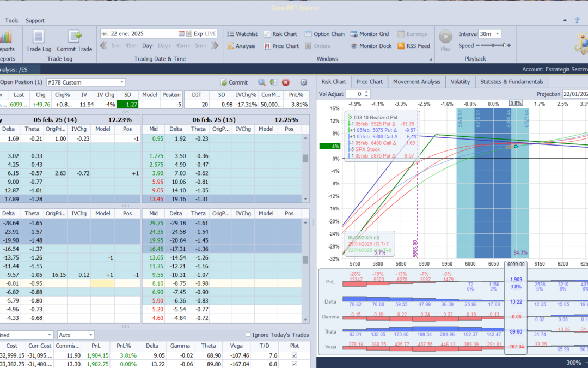
Task: Open Price Chart from the Windows group
Action: pos(281,46)
